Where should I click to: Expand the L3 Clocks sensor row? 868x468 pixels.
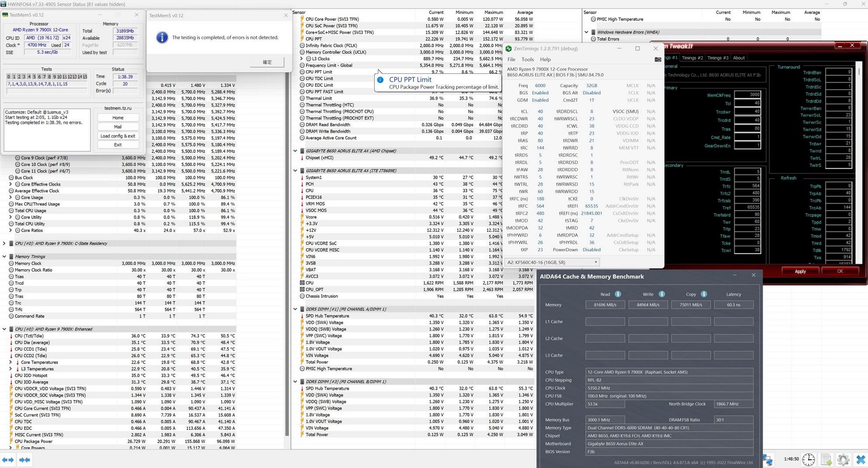[301, 59]
